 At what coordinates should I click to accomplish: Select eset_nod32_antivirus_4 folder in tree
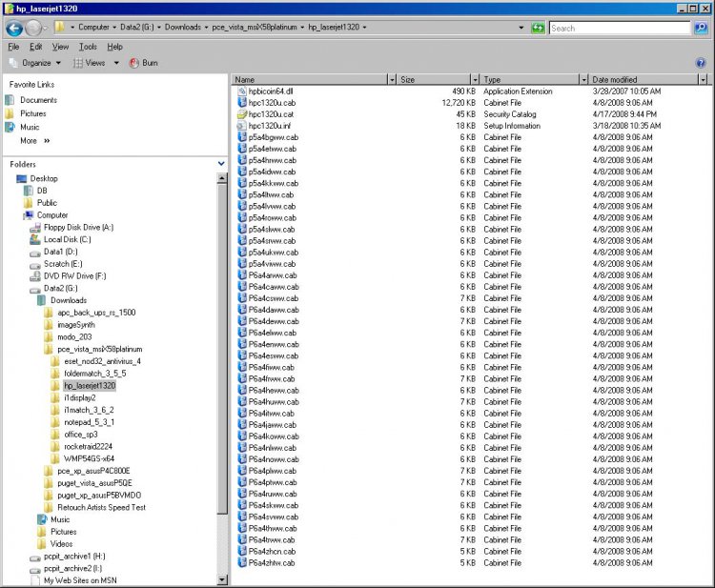(x=102, y=361)
